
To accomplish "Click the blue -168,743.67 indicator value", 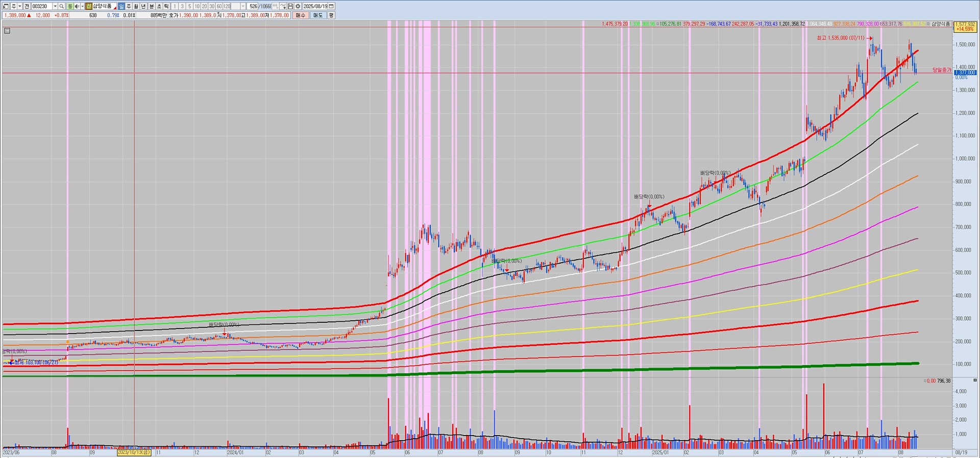I will click(x=719, y=24).
